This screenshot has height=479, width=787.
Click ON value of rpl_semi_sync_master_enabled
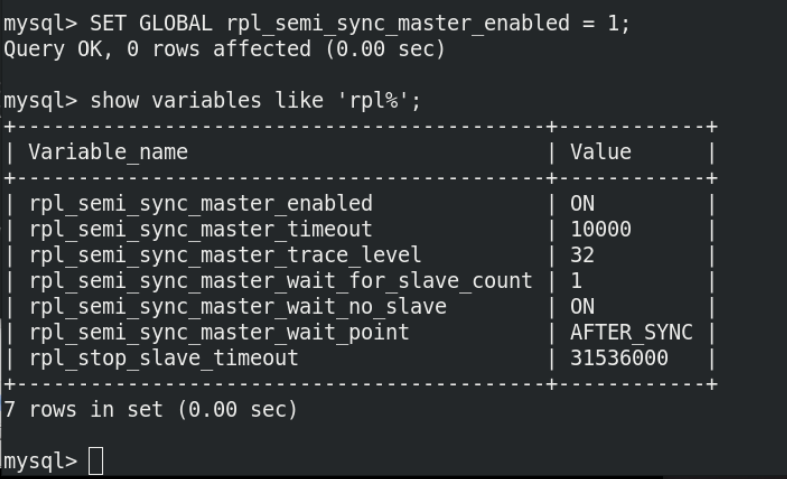point(582,203)
